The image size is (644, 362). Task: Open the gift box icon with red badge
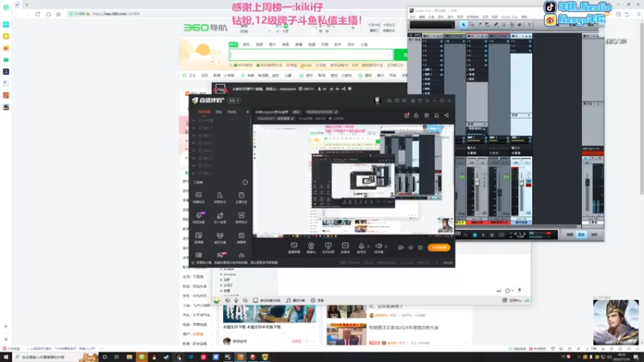coord(407,115)
